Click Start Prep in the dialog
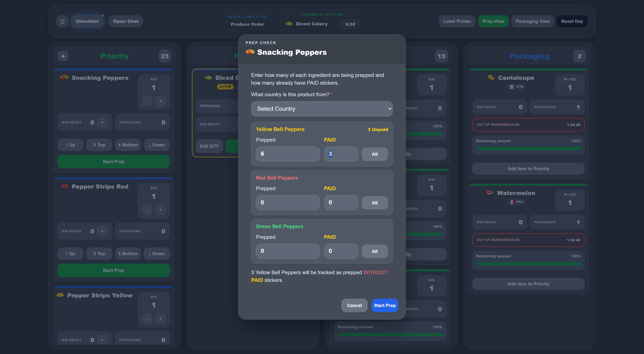This screenshot has width=644, height=354. pyautogui.click(x=385, y=305)
